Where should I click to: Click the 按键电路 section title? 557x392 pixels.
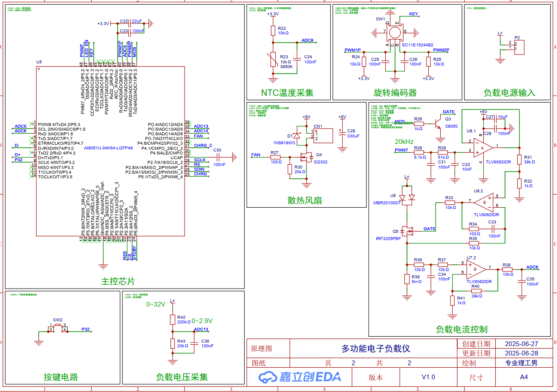[61, 377]
